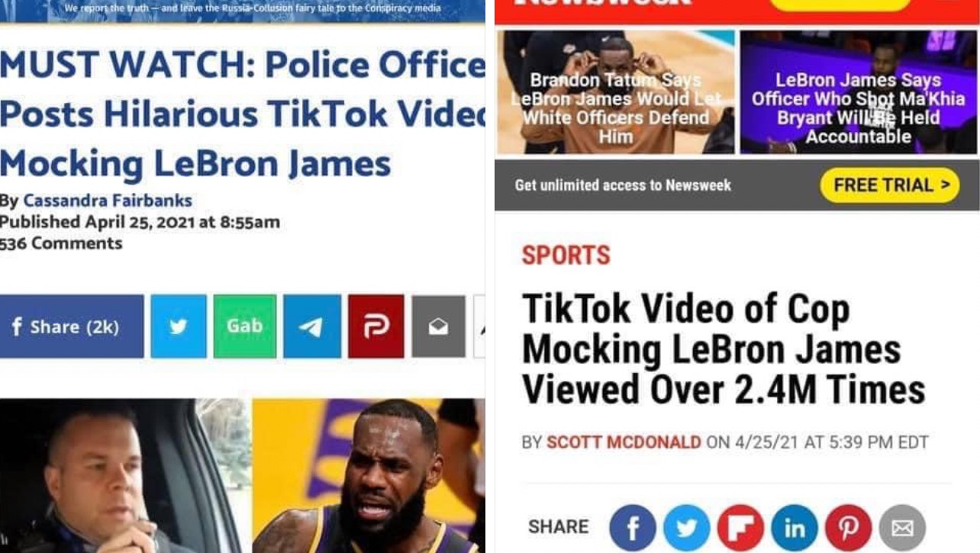
Task: Share via the red Parler icon
Action: tap(376, 326)
